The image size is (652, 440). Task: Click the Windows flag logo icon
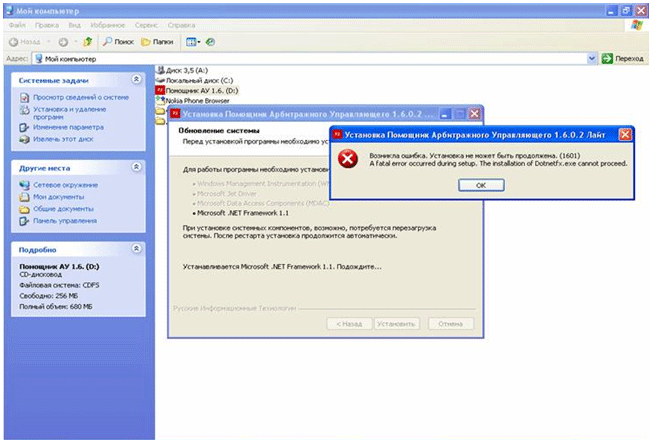[636, 25]
